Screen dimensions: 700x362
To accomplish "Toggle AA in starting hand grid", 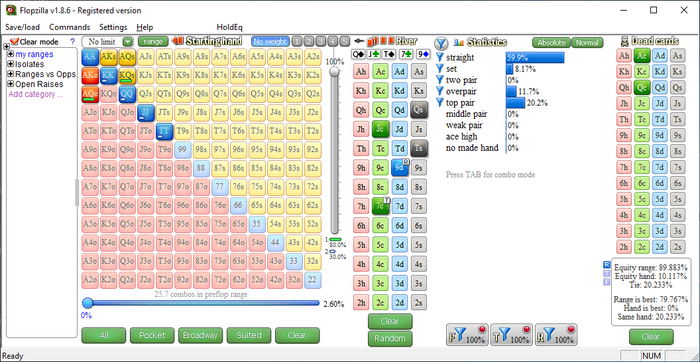I will point(90,57).
